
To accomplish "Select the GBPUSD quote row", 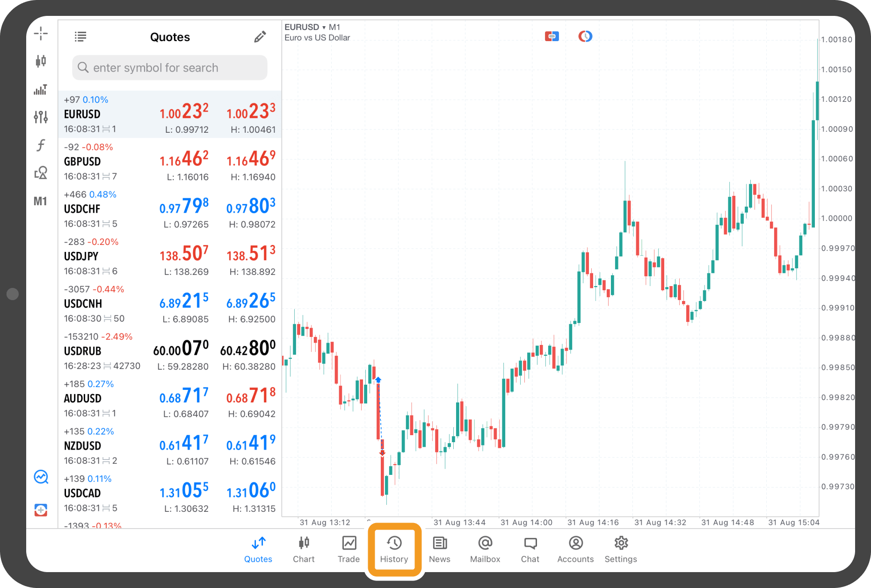I will click(170, 162).
